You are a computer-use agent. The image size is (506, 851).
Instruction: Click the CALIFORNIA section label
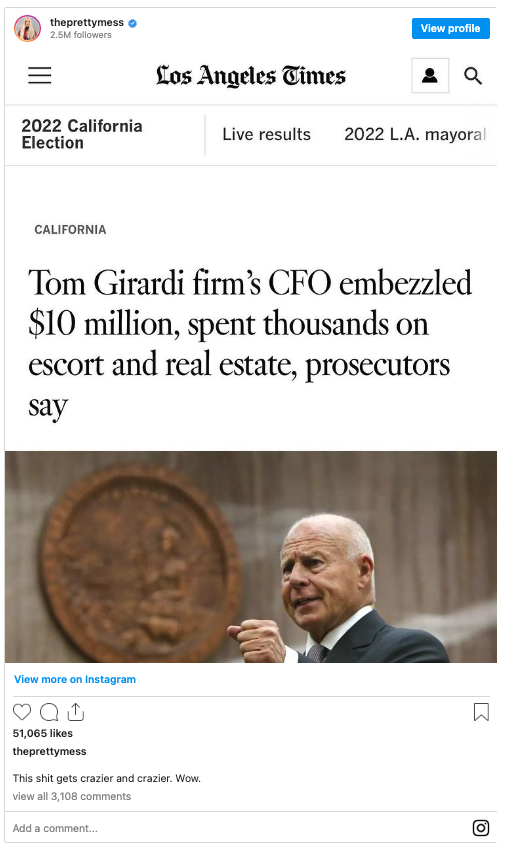click(71, 230)
